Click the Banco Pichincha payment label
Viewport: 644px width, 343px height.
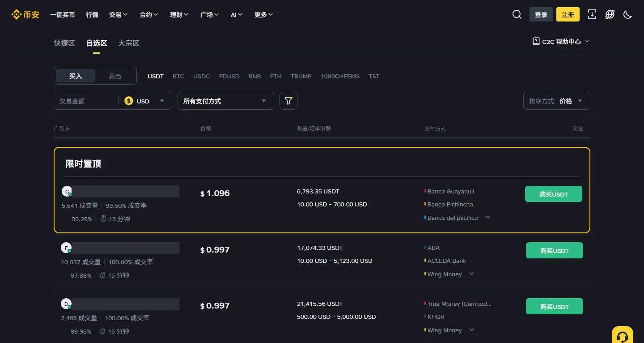pos(450,204)
